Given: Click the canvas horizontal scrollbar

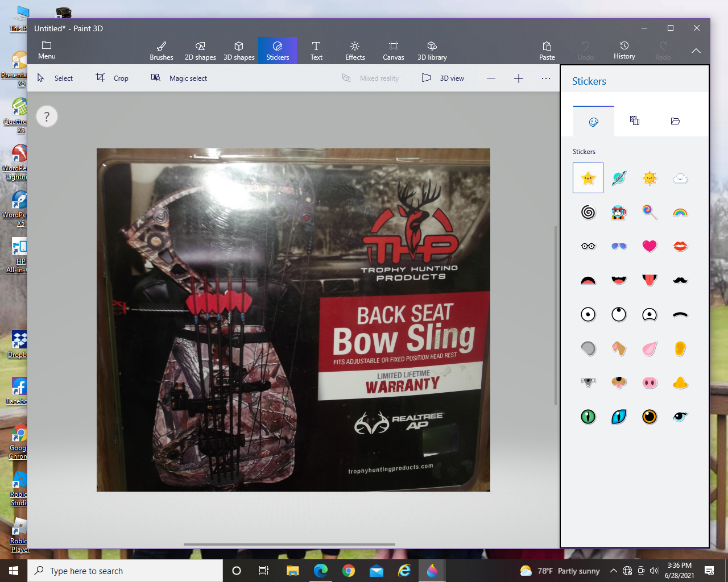Looking at the screenshot, I should (x=289, y=544).
